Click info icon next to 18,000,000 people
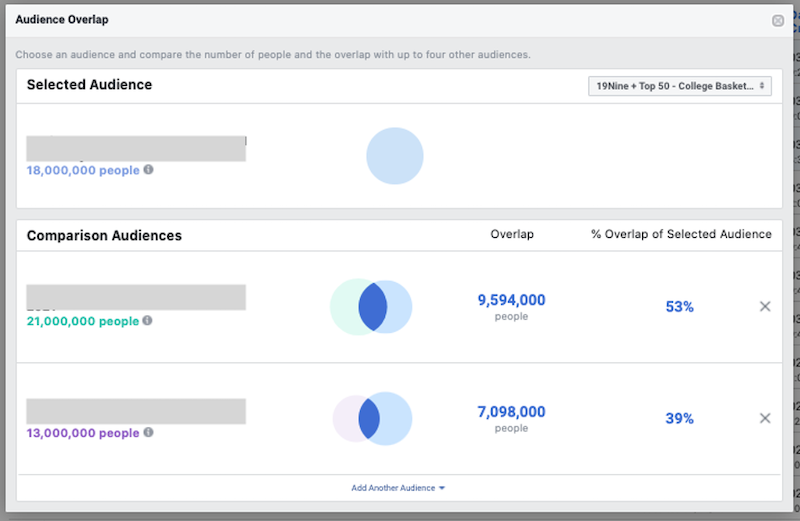 pos(148,169)
